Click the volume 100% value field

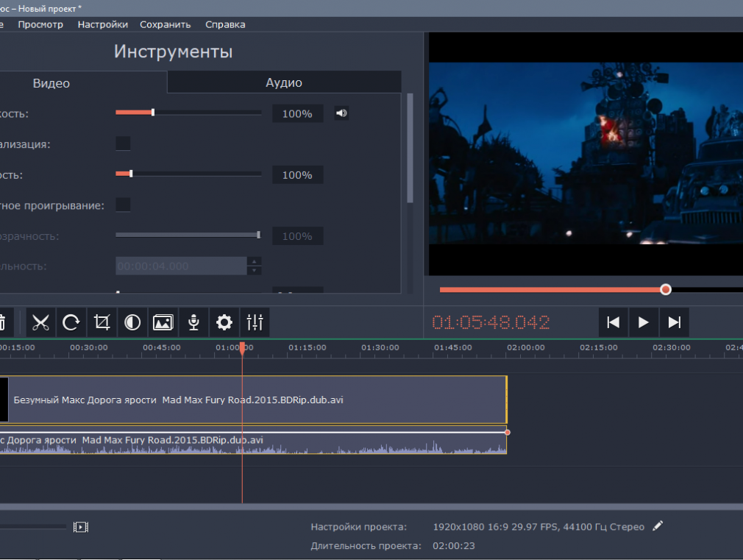(298, 113)
